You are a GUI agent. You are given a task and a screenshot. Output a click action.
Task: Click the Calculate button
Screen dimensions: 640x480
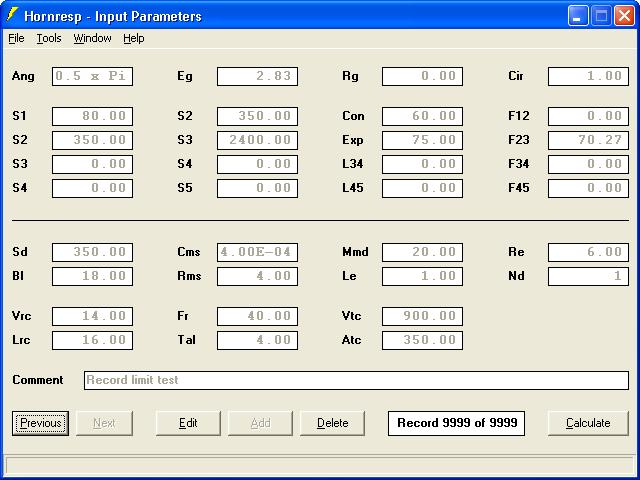tap(588, 423)
